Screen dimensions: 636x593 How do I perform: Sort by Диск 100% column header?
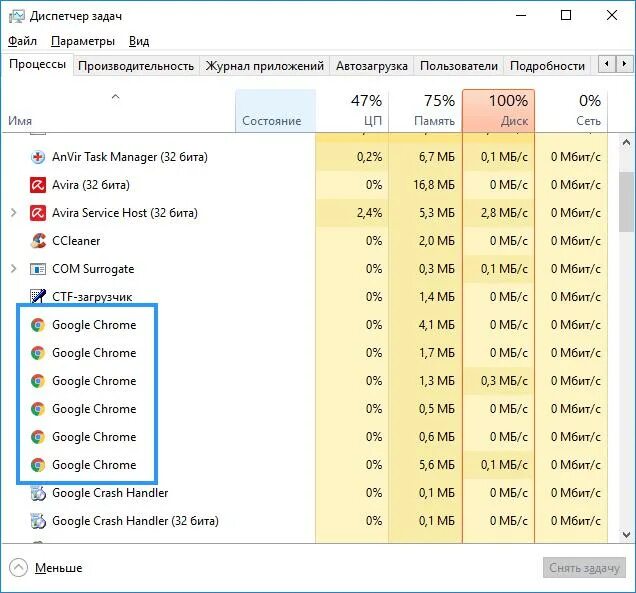click(498, 111)
